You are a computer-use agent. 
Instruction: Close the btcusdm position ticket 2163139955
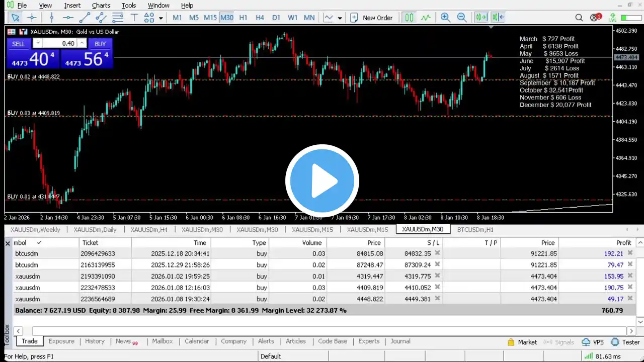click(629, 265)
